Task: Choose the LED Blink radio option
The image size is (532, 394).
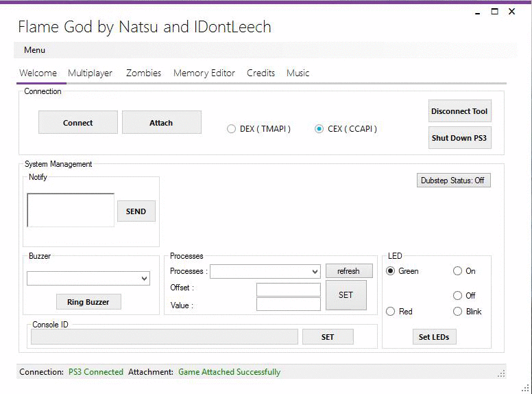Action: (458, 312)
